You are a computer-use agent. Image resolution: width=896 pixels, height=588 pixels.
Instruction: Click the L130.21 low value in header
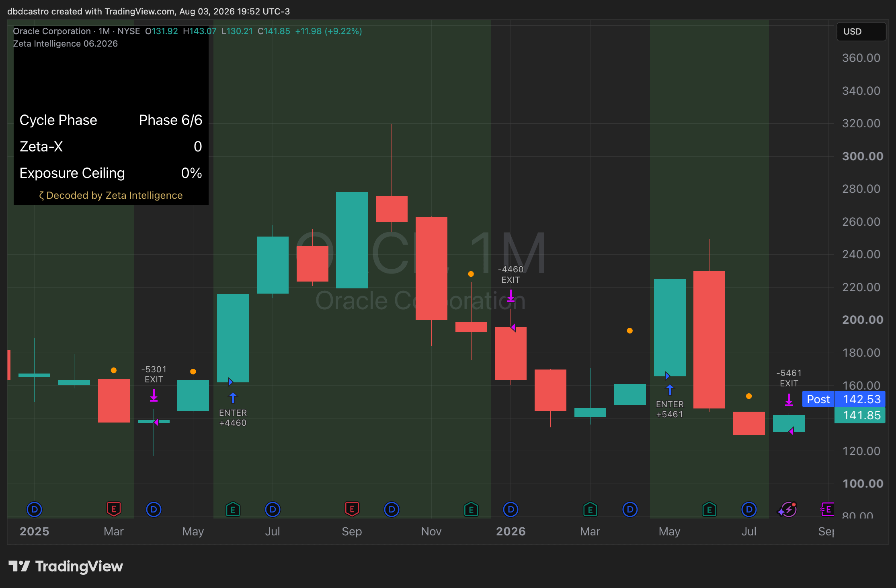pyautogui.click(x=237, y=31)
